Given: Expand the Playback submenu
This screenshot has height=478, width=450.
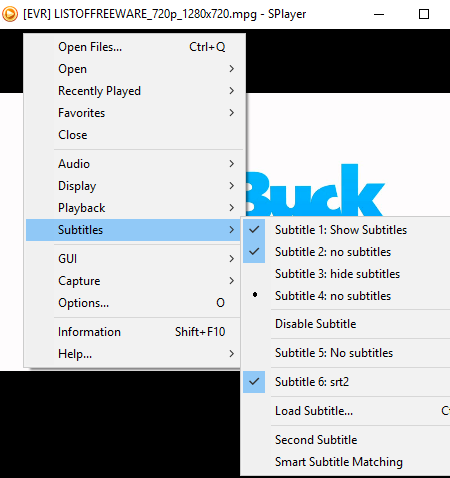Looking at the screenshot, I should [133, 208].
